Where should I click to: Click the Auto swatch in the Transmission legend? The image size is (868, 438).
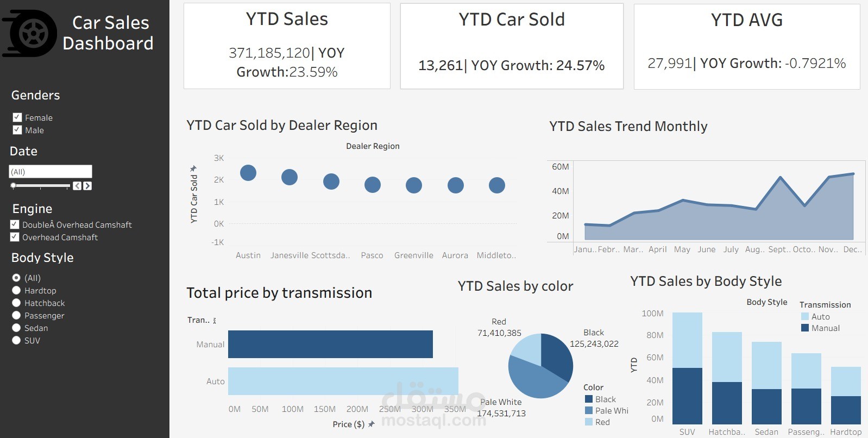806,316
